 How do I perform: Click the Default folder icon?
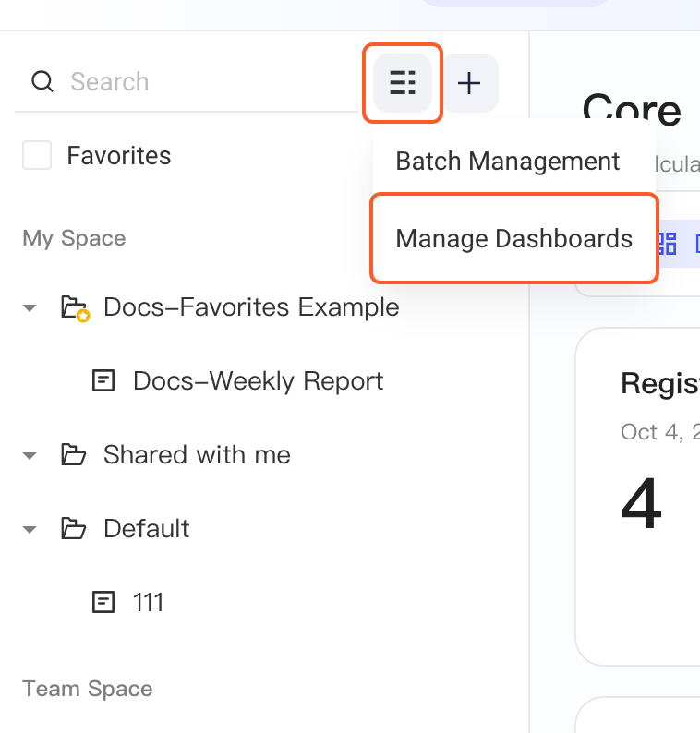coord(73,528)
